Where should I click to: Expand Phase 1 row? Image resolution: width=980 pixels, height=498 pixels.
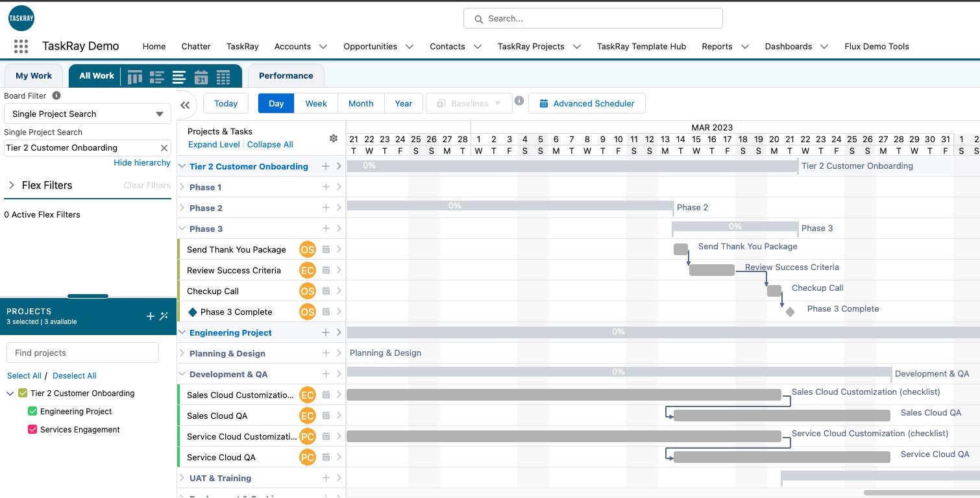[x=182, y=187]
